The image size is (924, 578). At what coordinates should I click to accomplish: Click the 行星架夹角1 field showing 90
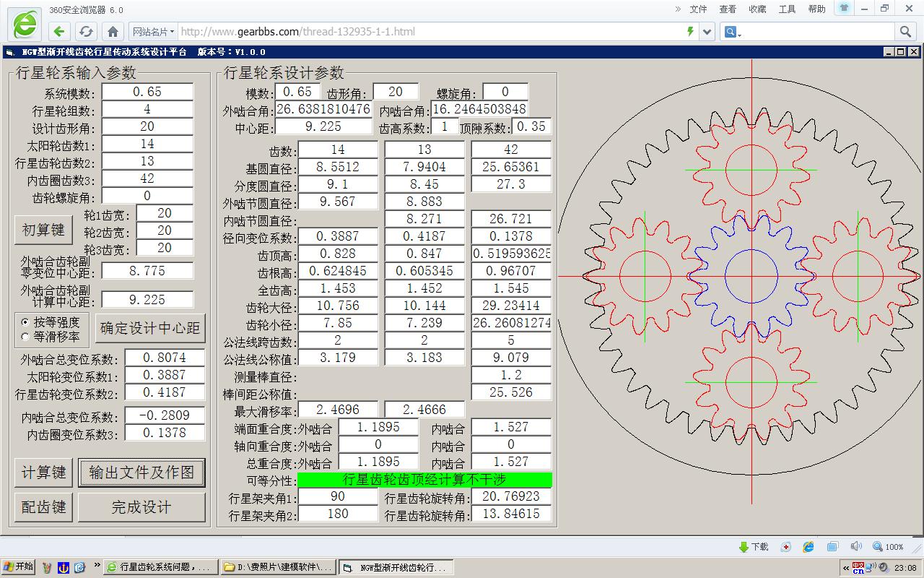tap(338, 496)
